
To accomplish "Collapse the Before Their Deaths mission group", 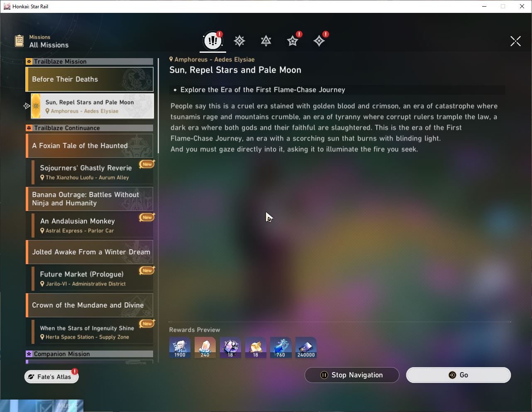I will (x=90, y=79).
